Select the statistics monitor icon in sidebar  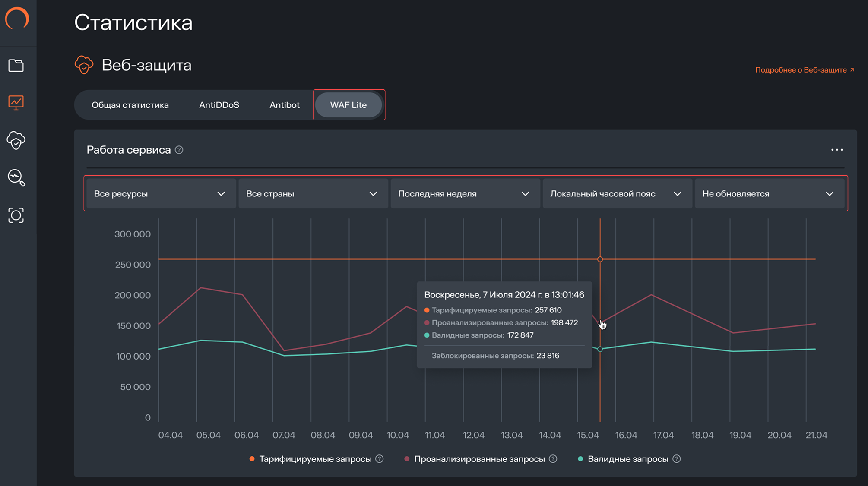point(16,103)
